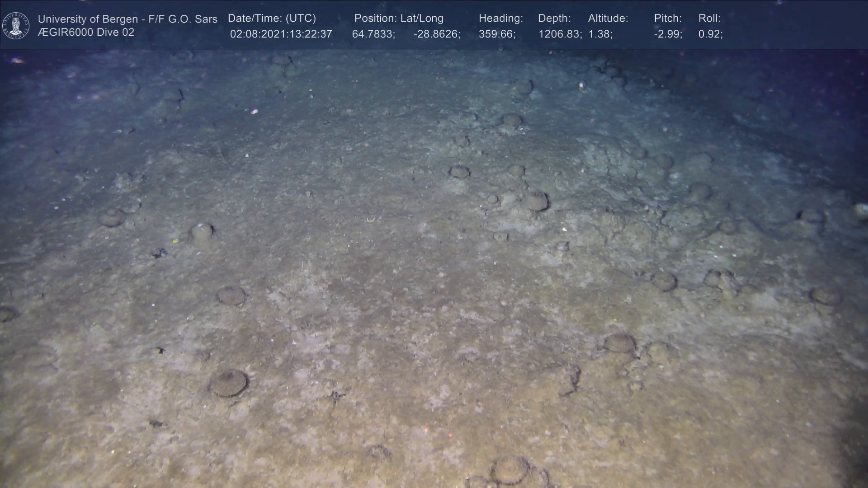Select the Heading label in overlay
Image resolution: width=868 pixels, height=488 pixels.
[500, 19]
